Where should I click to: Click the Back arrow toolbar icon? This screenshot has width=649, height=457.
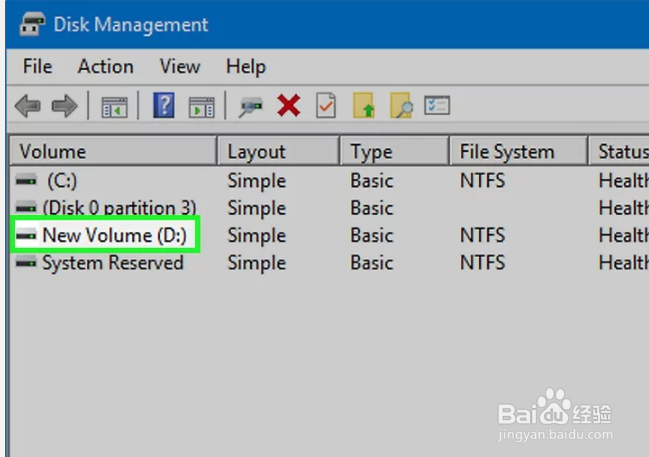28,106
